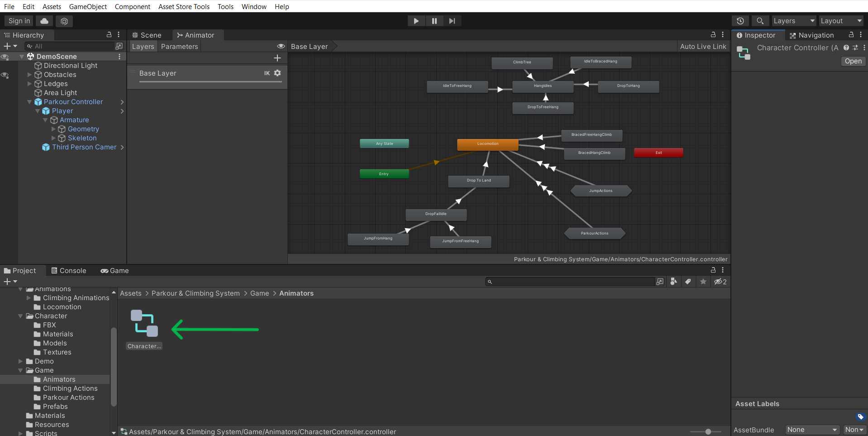868x436 pixels.
Task: Click the favorites star in the Project panel
Action: point(703,282)
